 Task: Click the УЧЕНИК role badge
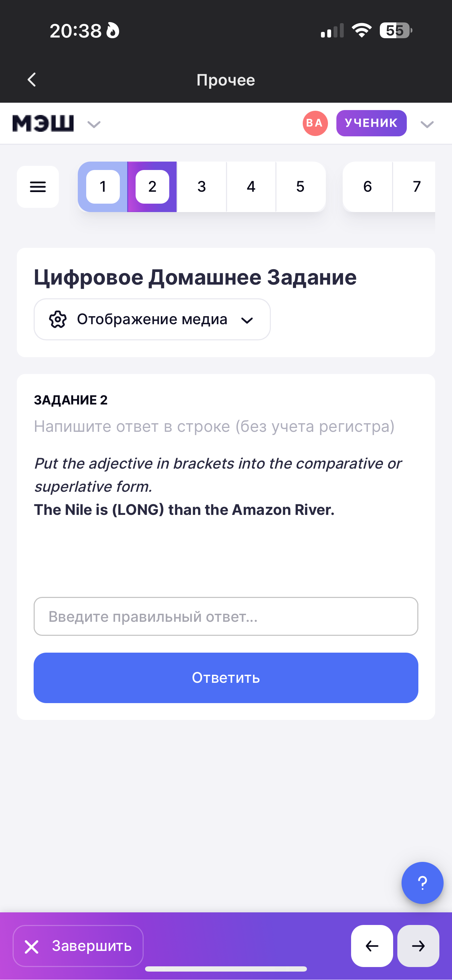click(371, 123)
